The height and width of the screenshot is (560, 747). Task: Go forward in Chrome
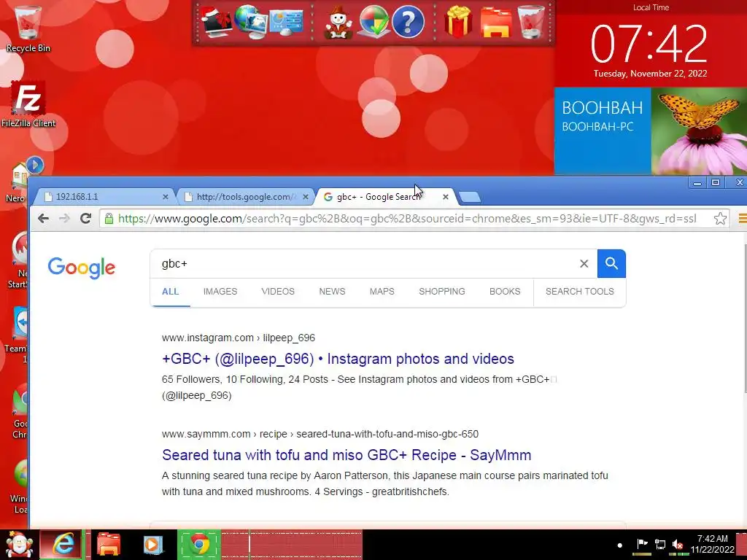pyautogui.click(x=64, y=219)
